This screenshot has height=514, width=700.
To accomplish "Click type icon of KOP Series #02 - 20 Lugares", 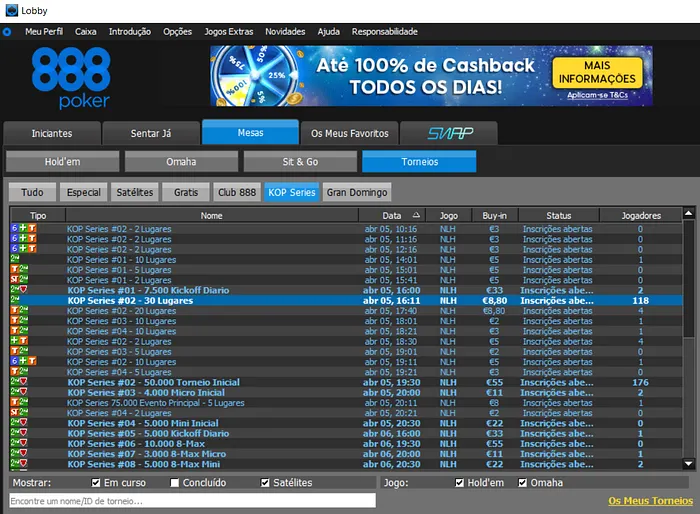I will tap(19, 310).
